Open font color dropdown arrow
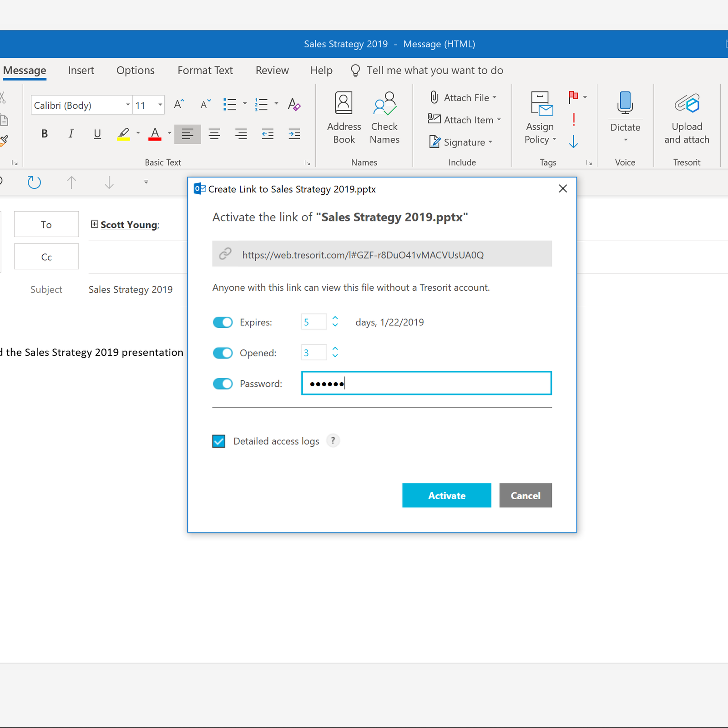 pyautogui.click(x=169, y=133)
